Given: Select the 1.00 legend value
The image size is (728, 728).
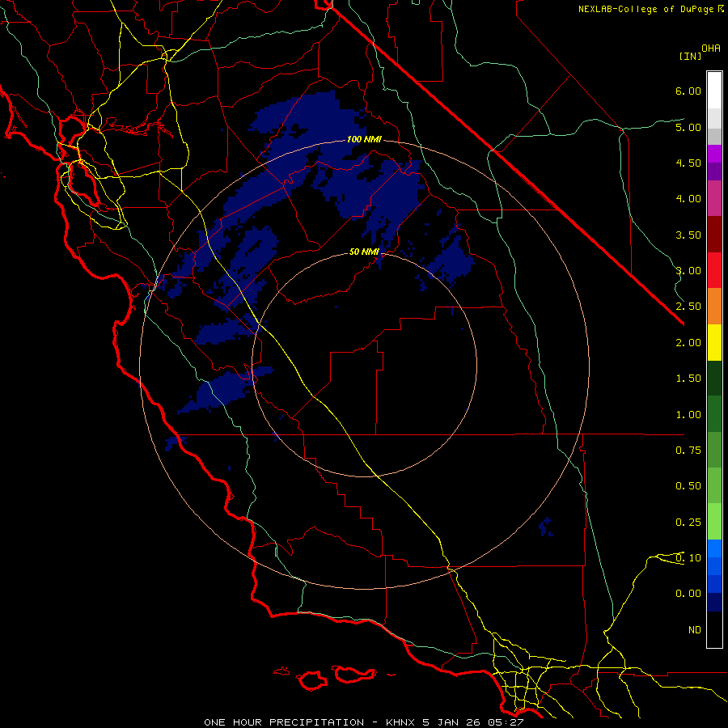Looking at the screenshot, I should pyautogui.click(x=688, y=415).
